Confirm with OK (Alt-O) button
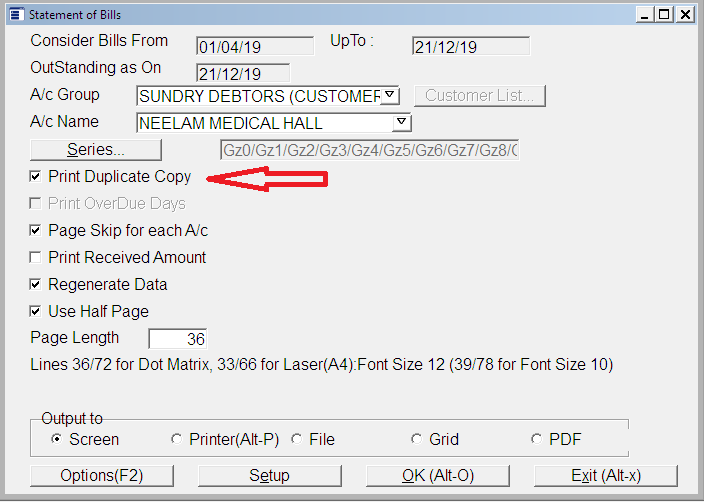The height and width of the screenshot is (502, 704). click(438, 476)
